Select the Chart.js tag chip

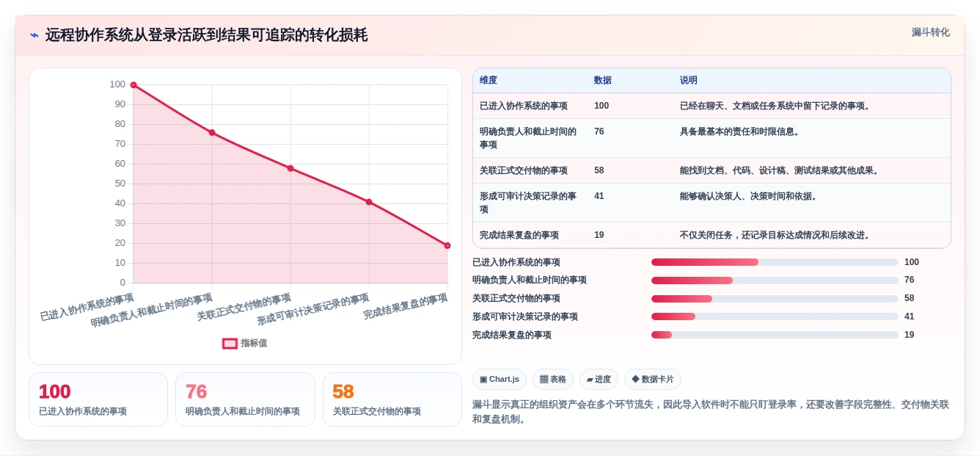point(500,380)
